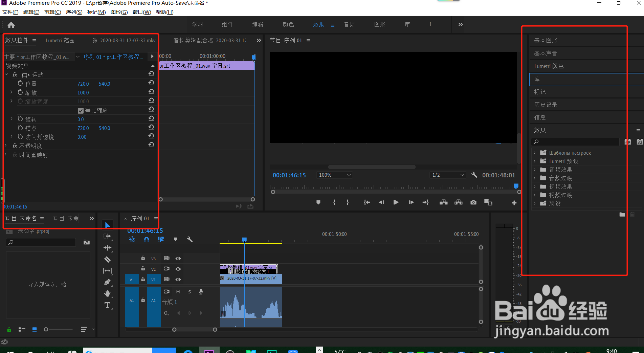Click the Lift button

(443, 202)
